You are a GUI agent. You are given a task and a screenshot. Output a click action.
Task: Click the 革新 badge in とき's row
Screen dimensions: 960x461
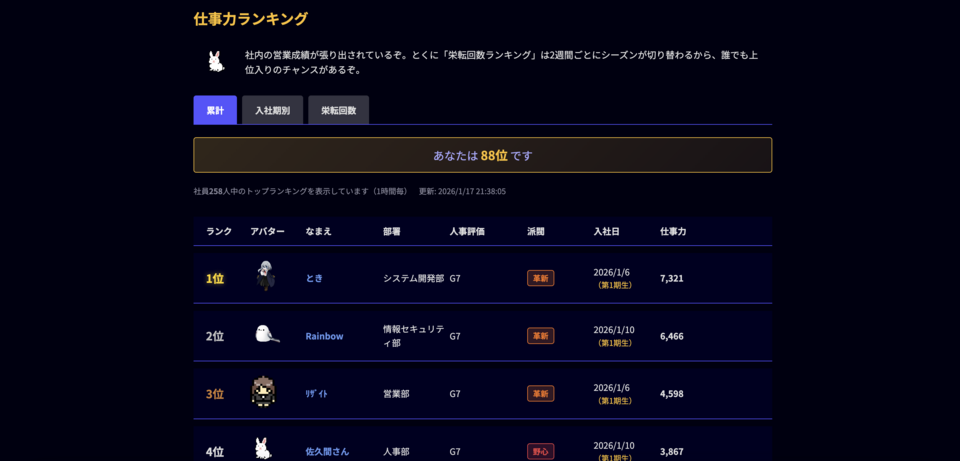click(x=540, y=278)
